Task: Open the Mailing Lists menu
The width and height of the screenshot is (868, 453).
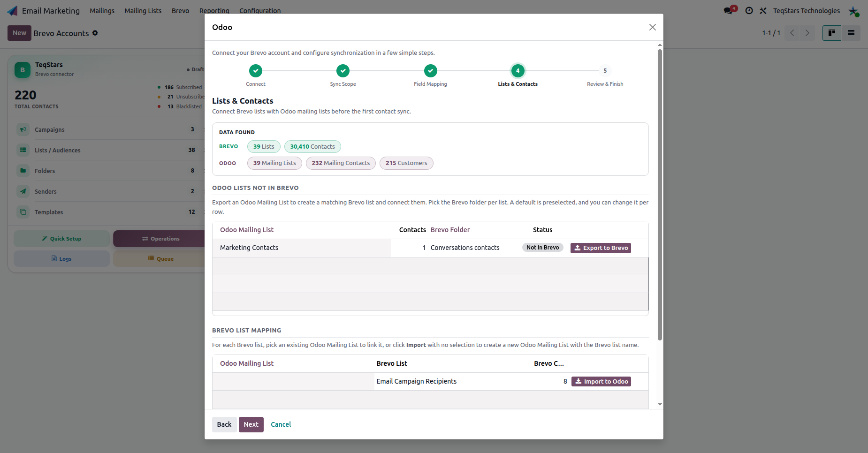Action: [143, 11]
